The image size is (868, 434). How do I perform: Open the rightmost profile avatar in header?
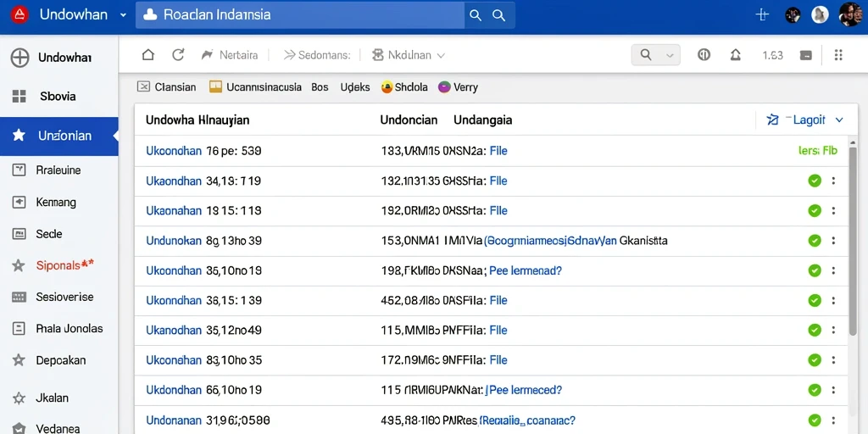[849, 14]
